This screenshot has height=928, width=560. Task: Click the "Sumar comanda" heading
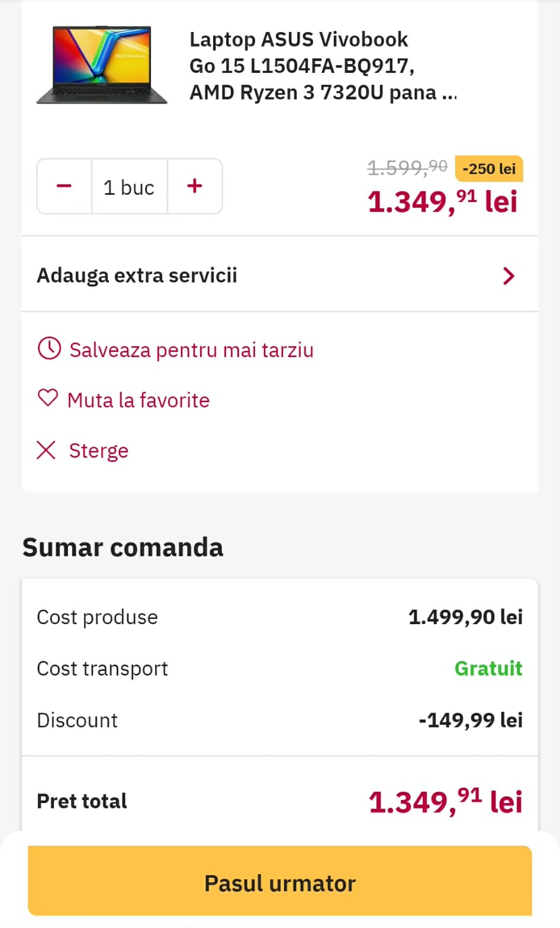[123, 547]
